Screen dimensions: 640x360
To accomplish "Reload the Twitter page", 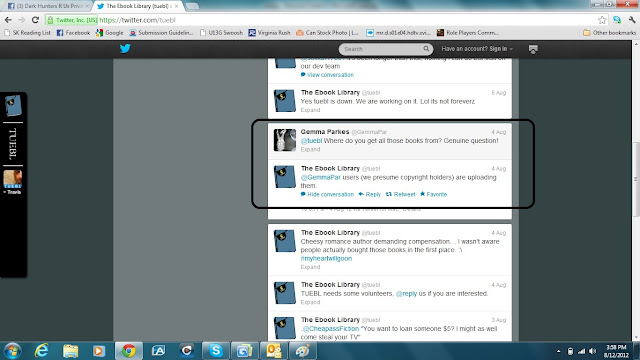I will pos(36,20).
